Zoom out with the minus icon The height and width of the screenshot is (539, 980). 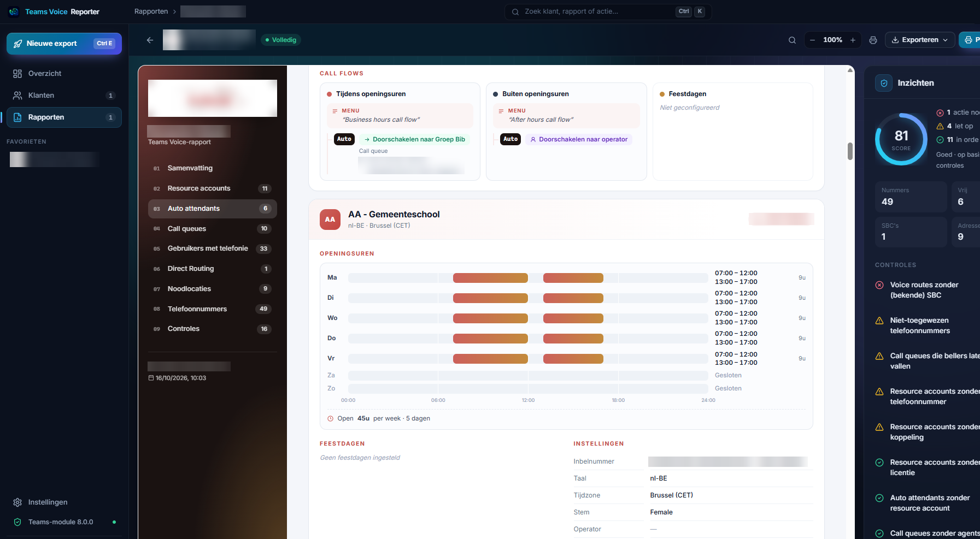(813, 40)
